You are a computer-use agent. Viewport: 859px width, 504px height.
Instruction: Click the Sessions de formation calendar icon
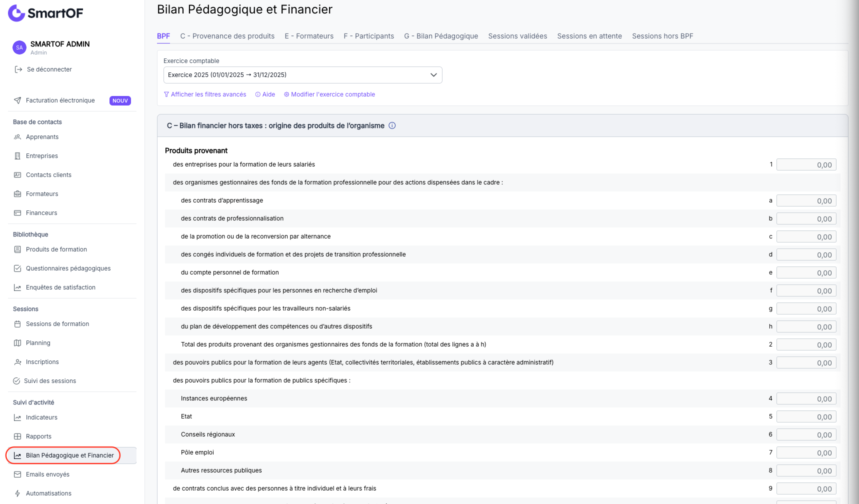(x=17, y=324)
